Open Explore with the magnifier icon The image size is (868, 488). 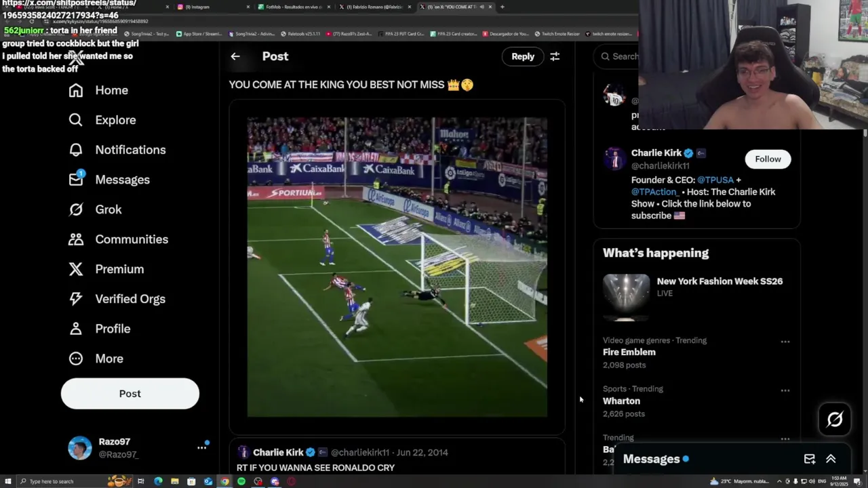[102, 120]
